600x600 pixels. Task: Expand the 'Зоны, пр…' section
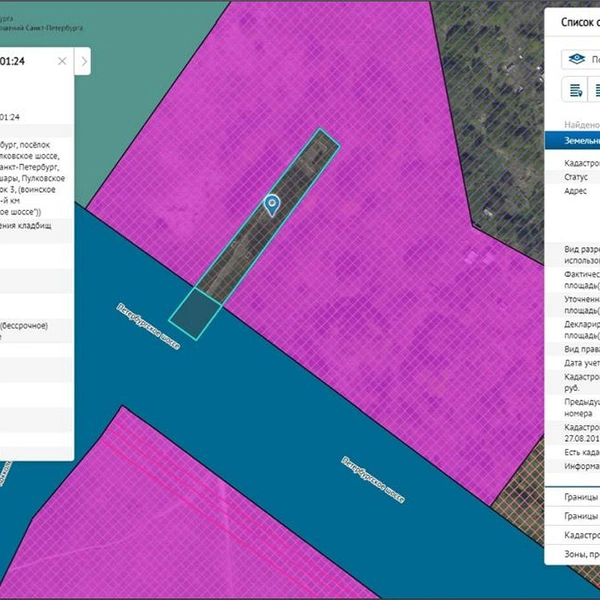(x=572, y=554)
